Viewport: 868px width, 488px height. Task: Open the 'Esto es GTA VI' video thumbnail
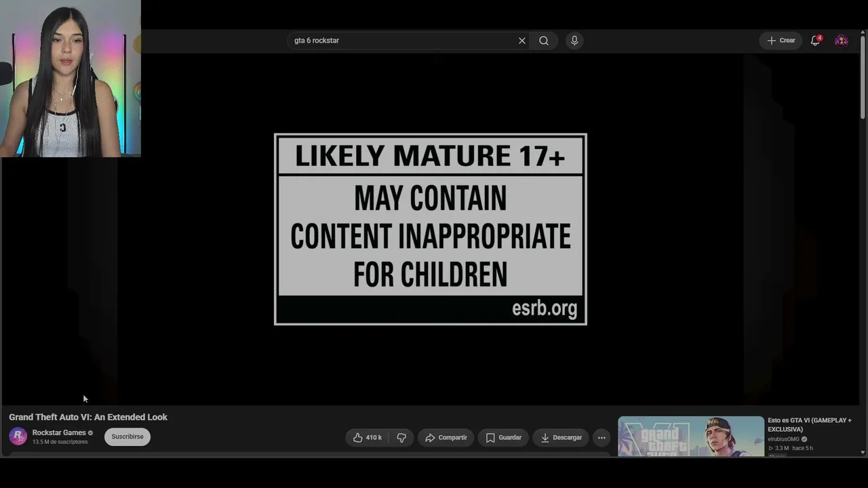click(x=690, y=436)
